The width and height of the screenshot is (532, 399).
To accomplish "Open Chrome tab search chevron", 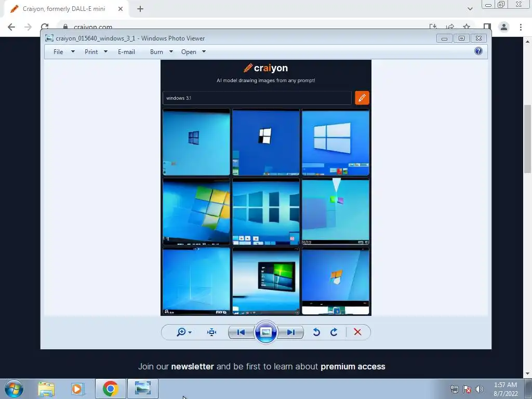I will (470, 9).
